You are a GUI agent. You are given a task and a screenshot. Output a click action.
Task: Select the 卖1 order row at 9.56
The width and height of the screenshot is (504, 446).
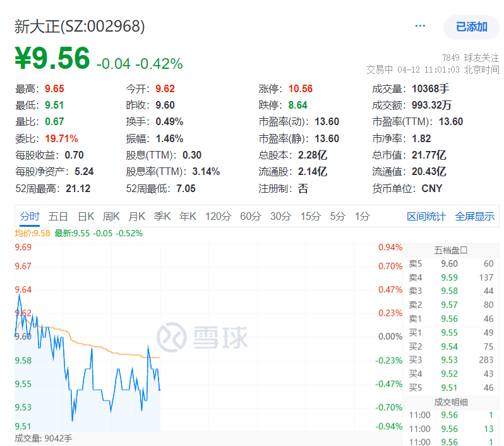coord(451,318)
